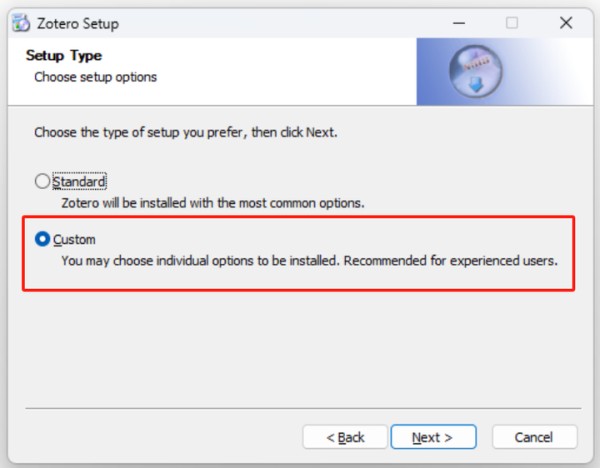600x468 pixels.
Task: Click the "Choose the type of setup" instruction text
Action: tap(186, 132)
